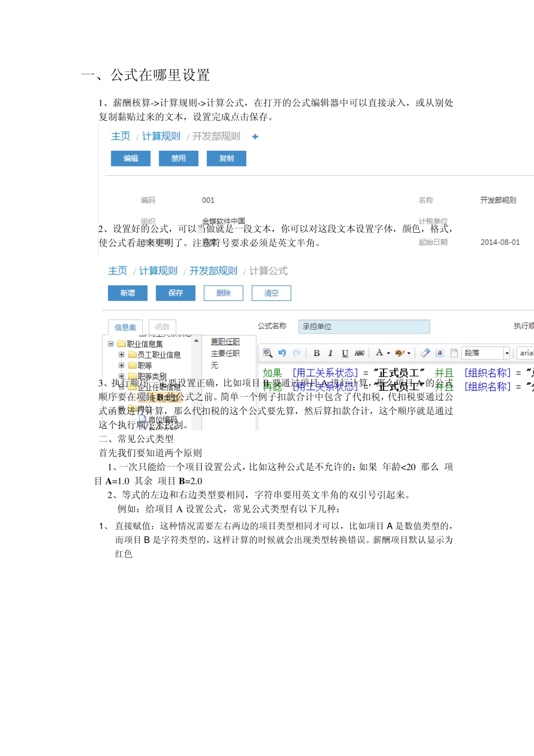Click the 删除 button
This screenshot has height=756, width=534.
tap(223, 293)
